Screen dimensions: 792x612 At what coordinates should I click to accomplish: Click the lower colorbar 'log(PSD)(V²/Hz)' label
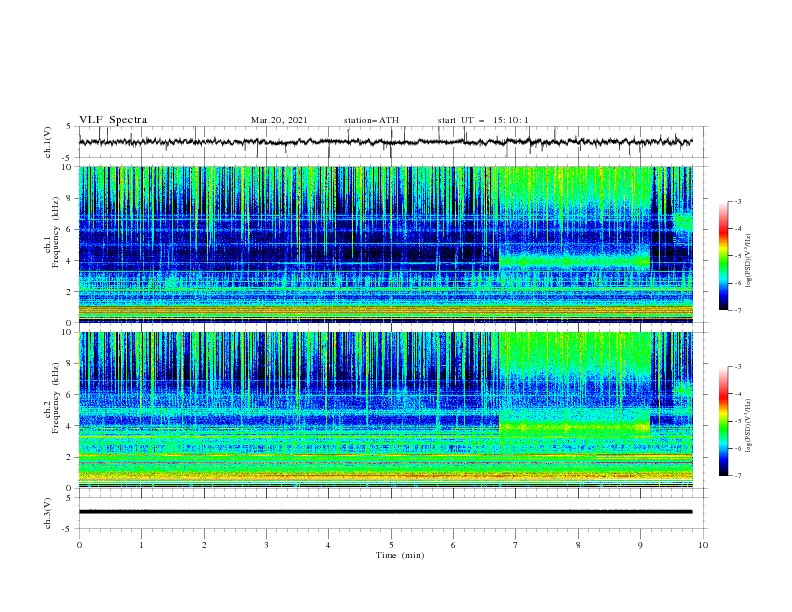tap(749, 425)
